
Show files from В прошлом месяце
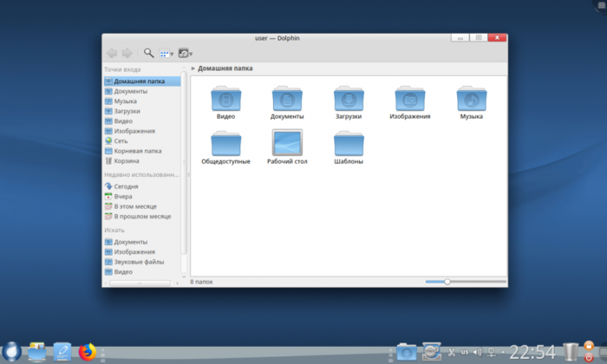(142, 217)
